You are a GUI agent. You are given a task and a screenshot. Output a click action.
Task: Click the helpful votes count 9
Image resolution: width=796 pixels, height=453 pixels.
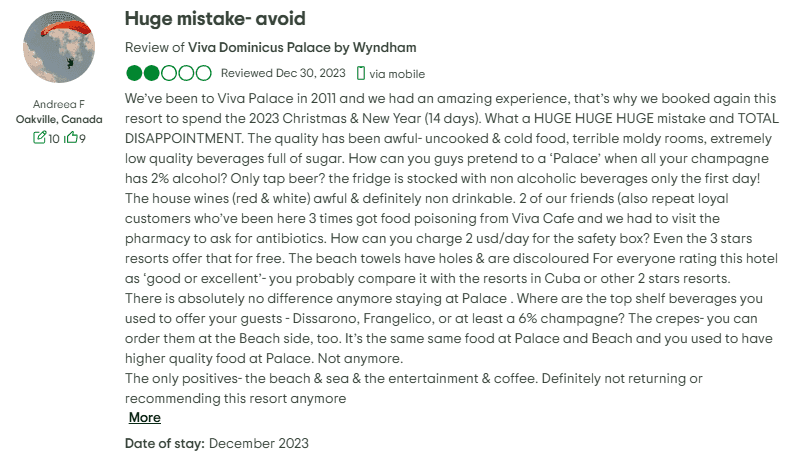click(x=83, y=137)
